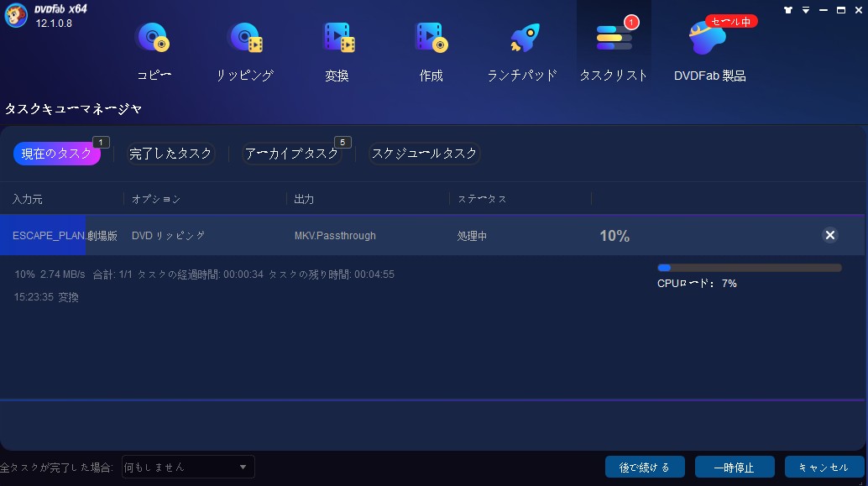Open the タスクリスト task list icon
This screenshot has height=486, width=868.
click(x=614, y=51)
